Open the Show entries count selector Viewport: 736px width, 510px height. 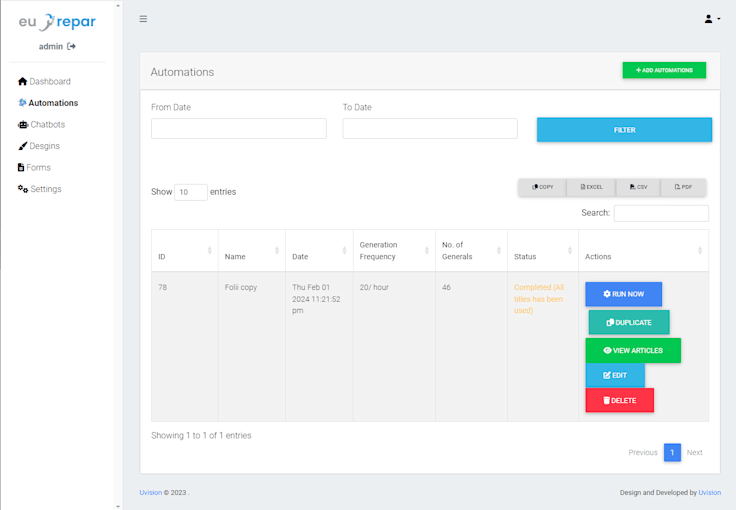(x=191, y=192)
